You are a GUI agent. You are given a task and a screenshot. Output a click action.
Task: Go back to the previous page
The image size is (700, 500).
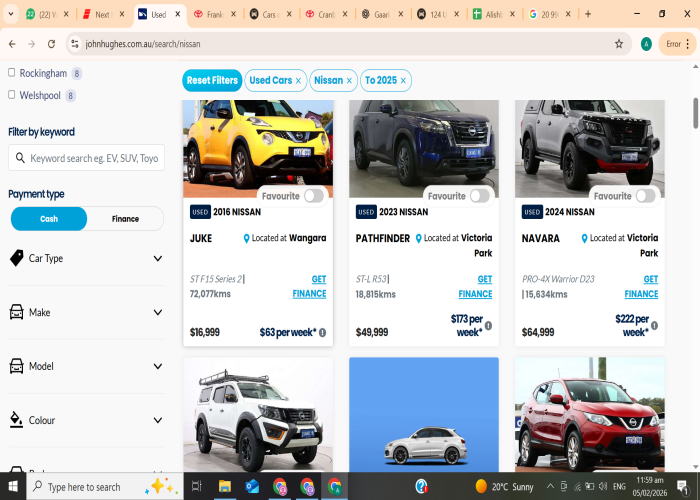click(12, 44)
